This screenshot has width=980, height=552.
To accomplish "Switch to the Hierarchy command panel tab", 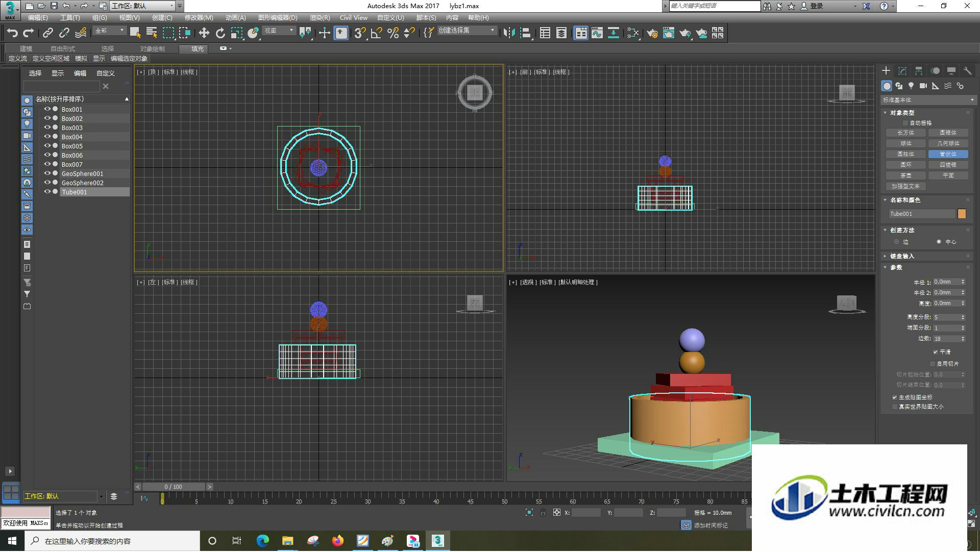I will (919, 71).
